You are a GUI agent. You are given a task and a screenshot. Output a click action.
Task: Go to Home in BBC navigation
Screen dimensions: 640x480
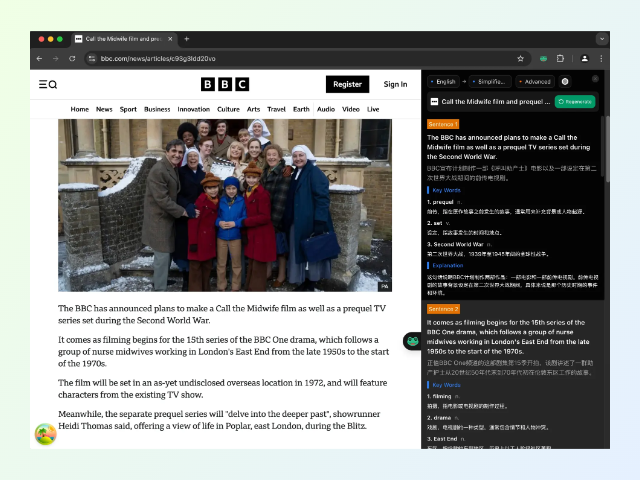(80, 109)
